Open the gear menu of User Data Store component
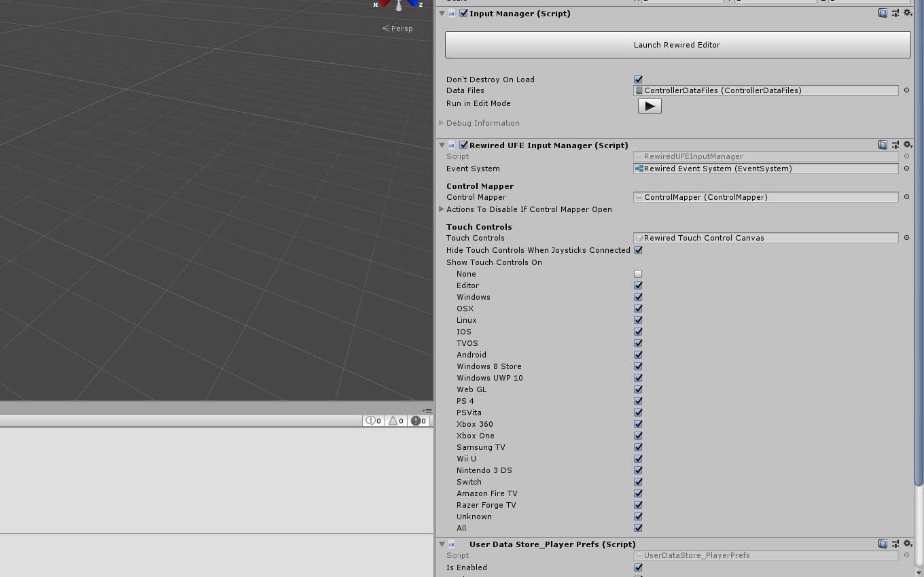This screenshot has height=577, width=924. coord(908,544)
